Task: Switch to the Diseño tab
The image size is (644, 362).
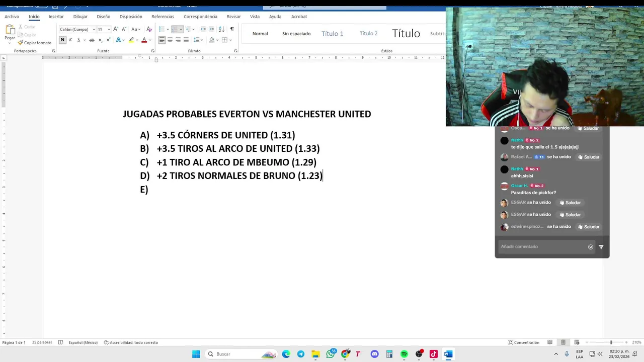Action: 104,17
